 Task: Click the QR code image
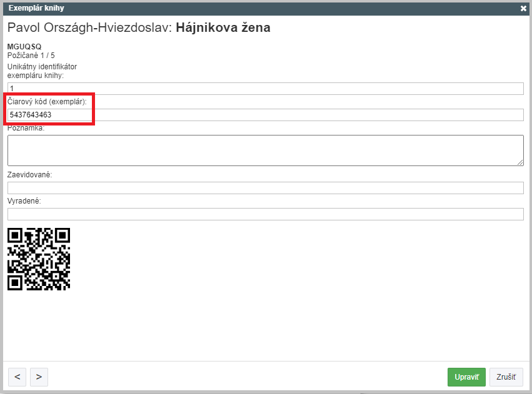coord(39,259)
